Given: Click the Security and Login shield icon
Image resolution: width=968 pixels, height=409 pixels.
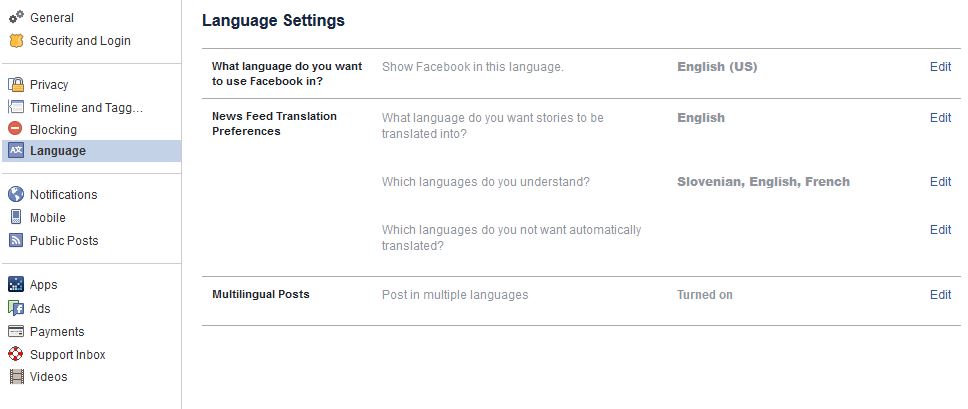Looking at the screenshot, I should pyautogui.click(x=15, y=41).
